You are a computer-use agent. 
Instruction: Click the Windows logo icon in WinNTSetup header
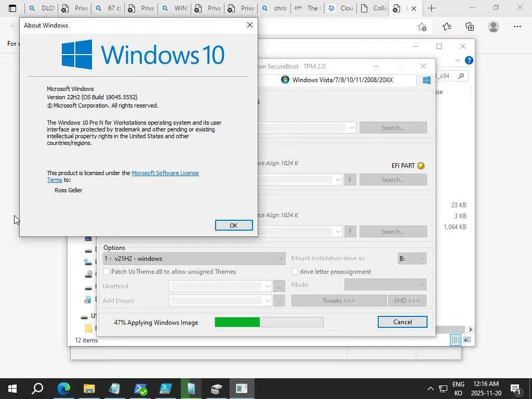click(427, 80)
